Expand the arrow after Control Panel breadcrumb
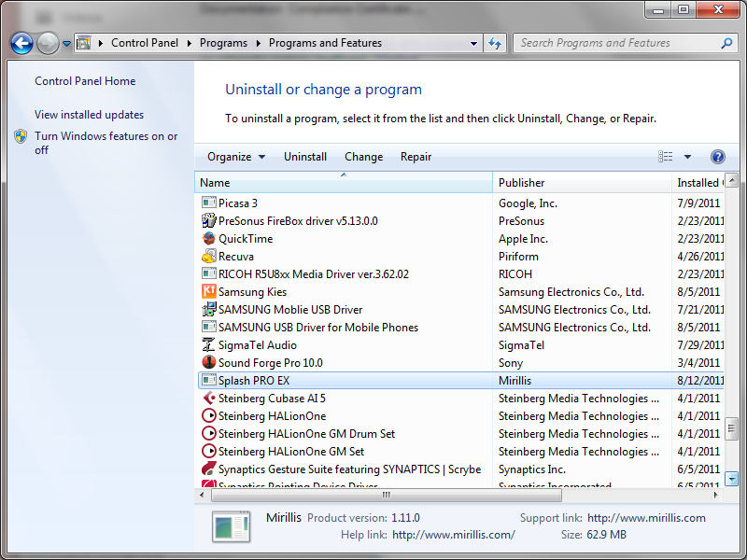747x560 pixels. tap(190, 43)
